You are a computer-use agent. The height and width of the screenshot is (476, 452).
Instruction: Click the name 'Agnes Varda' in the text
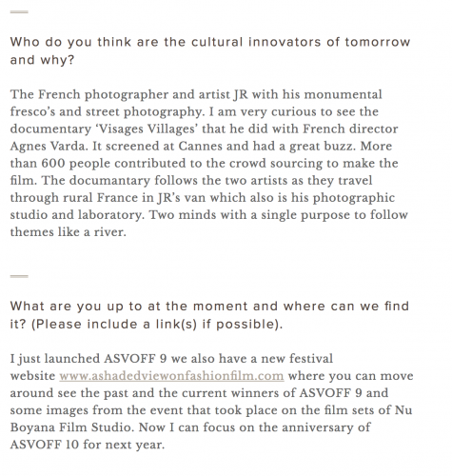point(49,146)
